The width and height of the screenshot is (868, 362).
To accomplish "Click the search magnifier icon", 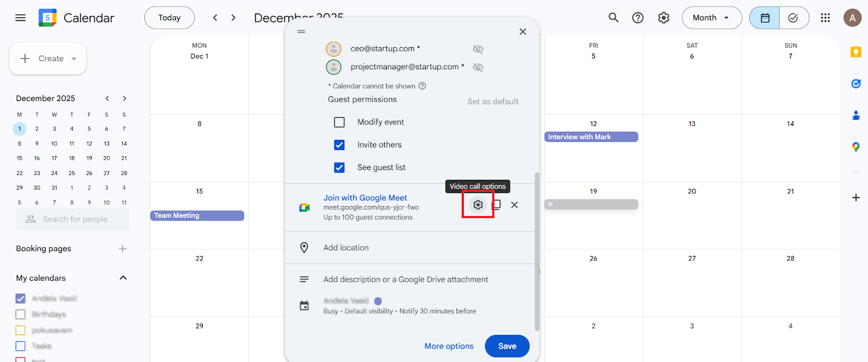I will [613, 18].
